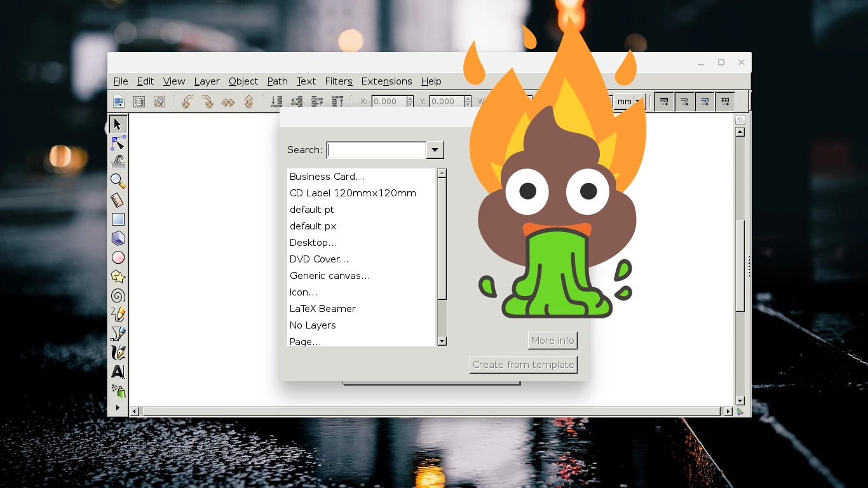
Task: Click the Create from template button
Action: (523, 365)
